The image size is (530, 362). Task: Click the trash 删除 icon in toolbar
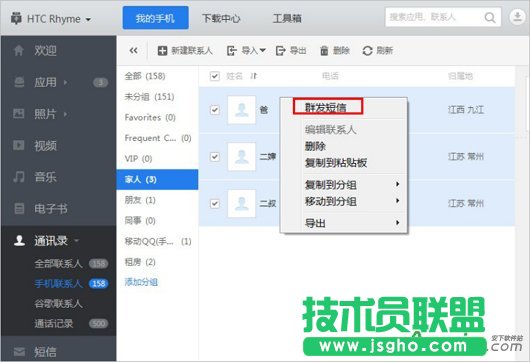[x=324, y=51]
